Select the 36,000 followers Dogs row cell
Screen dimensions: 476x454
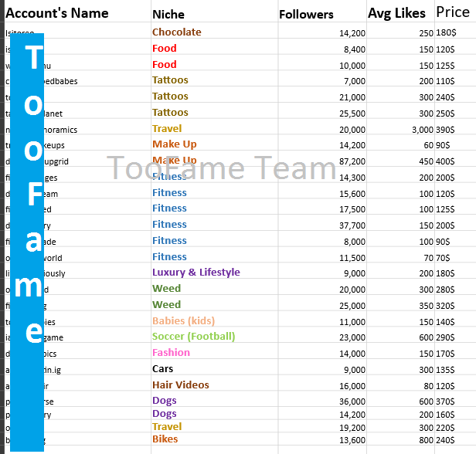322,399
